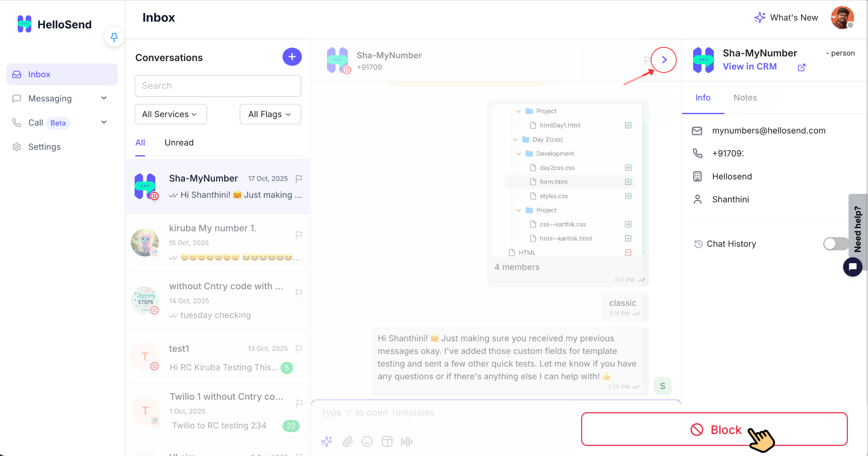Screen dimensions: 868x456
Task: Open Twilio 1 without Cntry conversation
Action: (x=218, y=411)
